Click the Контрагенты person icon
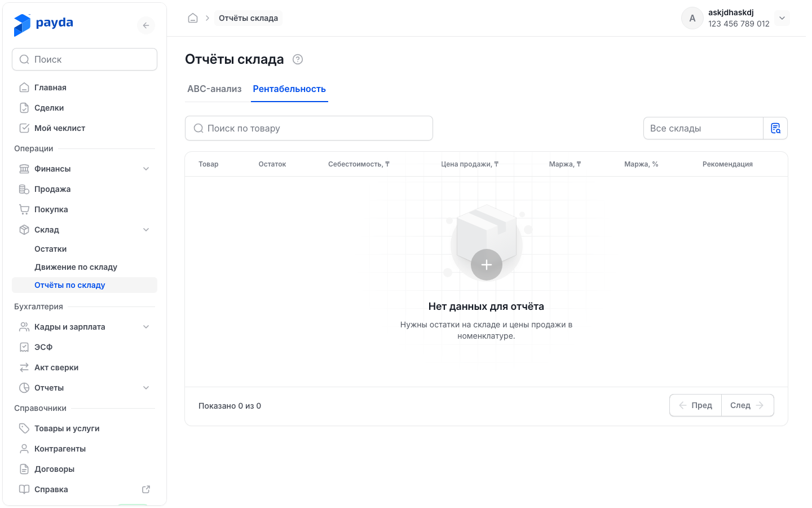Viewport: 812px width, 508px height. coord(24,449)
